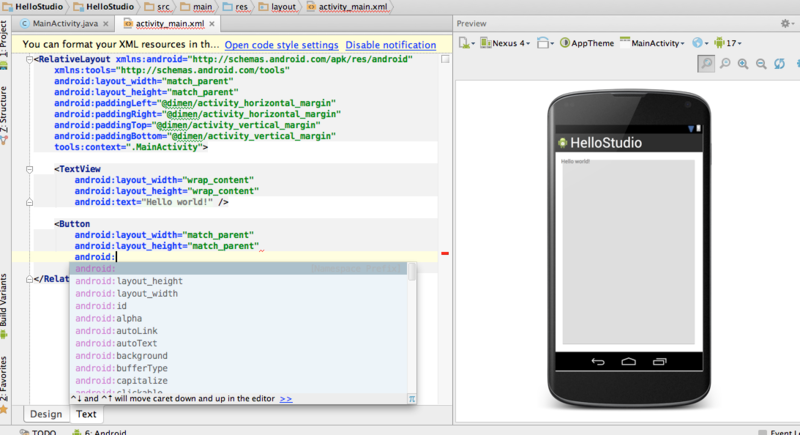The width and height of the screenshot is (800, 435).
Task: Click the red error stripe marker
Action: click(x=445, y=253)
